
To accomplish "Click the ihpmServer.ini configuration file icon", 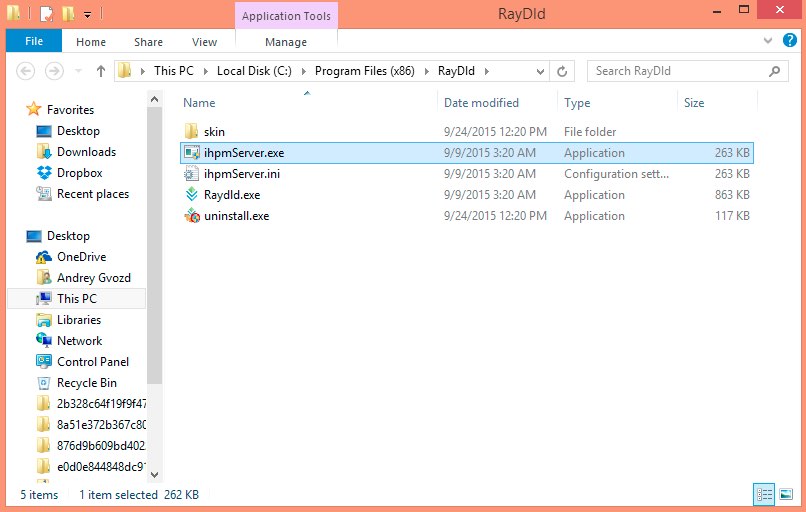I will tap(192, 174).
